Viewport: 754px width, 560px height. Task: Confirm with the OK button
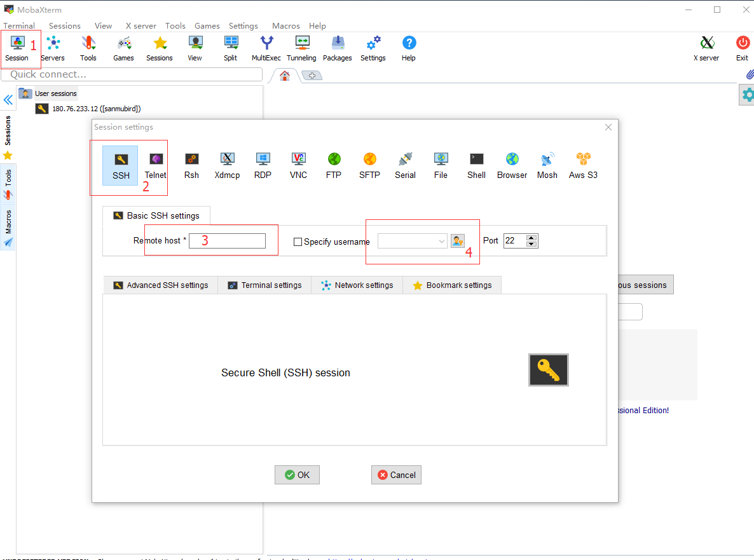pyautogui.click(x=297, y=475)
